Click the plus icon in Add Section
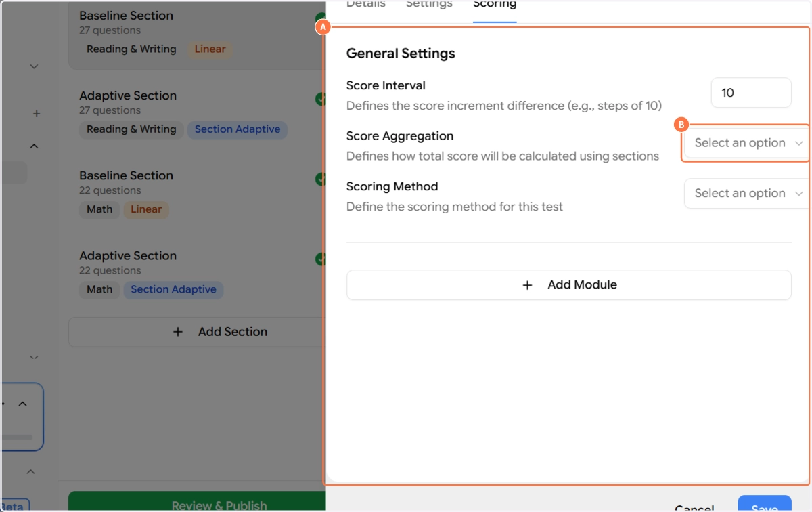 (178, 332)
